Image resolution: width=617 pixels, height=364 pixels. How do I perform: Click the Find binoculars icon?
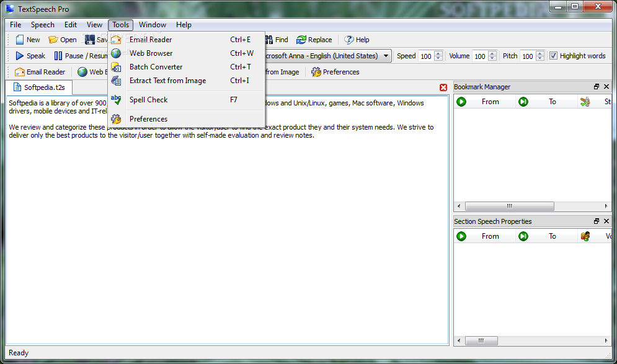[269, 40]
